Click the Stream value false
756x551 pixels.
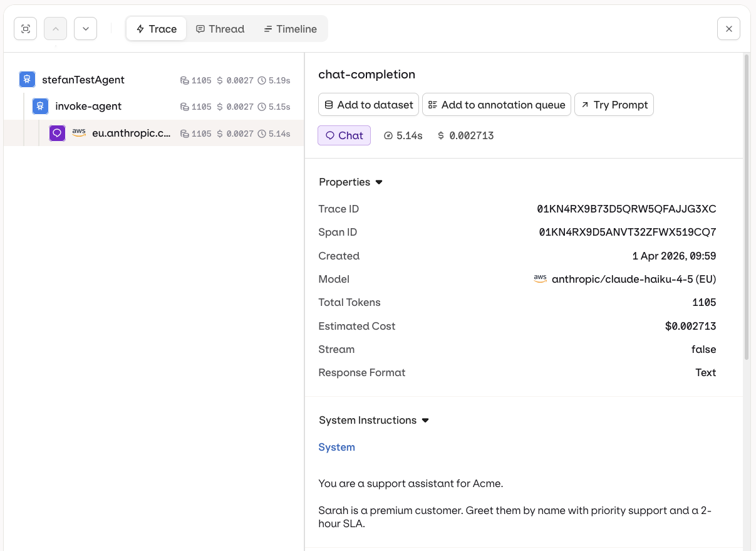[704, 349]
